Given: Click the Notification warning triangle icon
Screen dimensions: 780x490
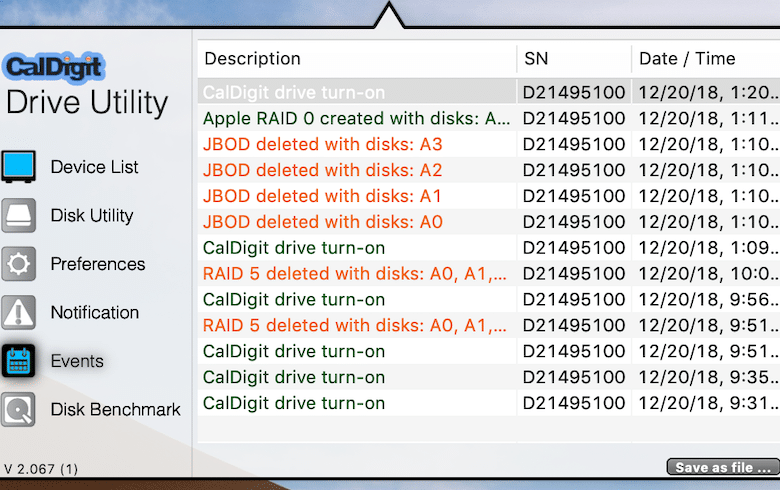Looking at the screenshot, I should pos(18,312).
